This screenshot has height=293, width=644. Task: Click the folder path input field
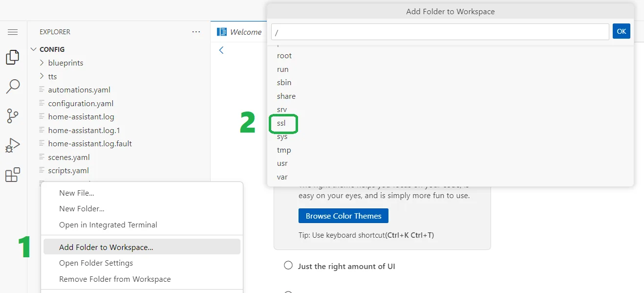point(440,32)
